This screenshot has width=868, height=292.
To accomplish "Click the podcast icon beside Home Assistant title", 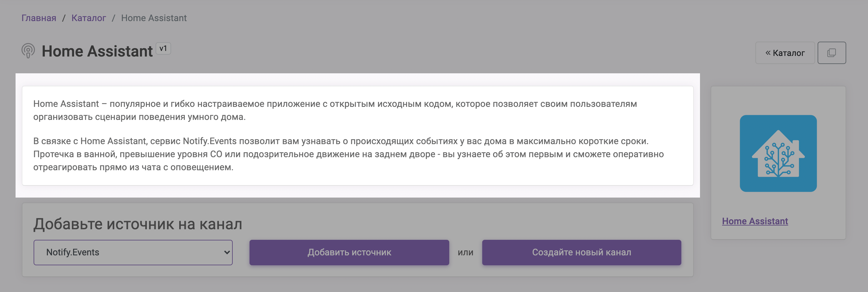I will [28, 51].
